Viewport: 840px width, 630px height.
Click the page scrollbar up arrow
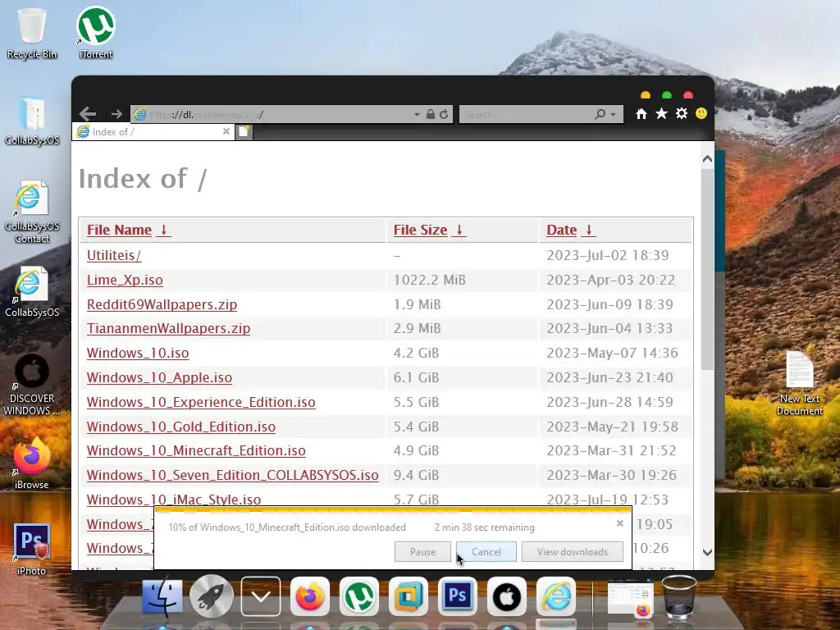707,159
